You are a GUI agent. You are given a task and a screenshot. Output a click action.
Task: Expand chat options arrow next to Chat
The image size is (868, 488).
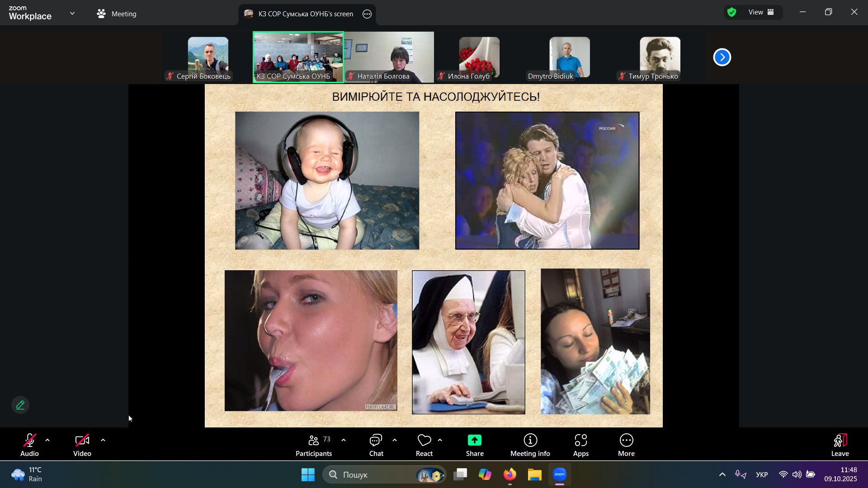coord(395,440)
